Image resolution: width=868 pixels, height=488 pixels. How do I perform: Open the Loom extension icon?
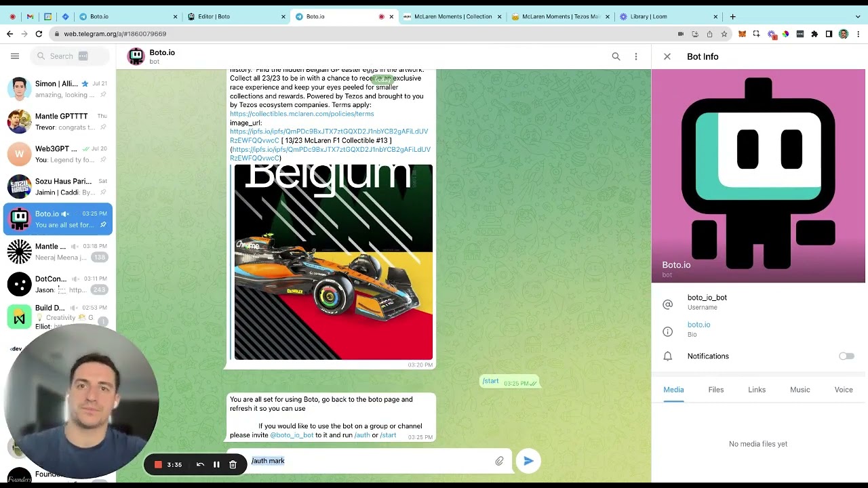pos(771,34)
